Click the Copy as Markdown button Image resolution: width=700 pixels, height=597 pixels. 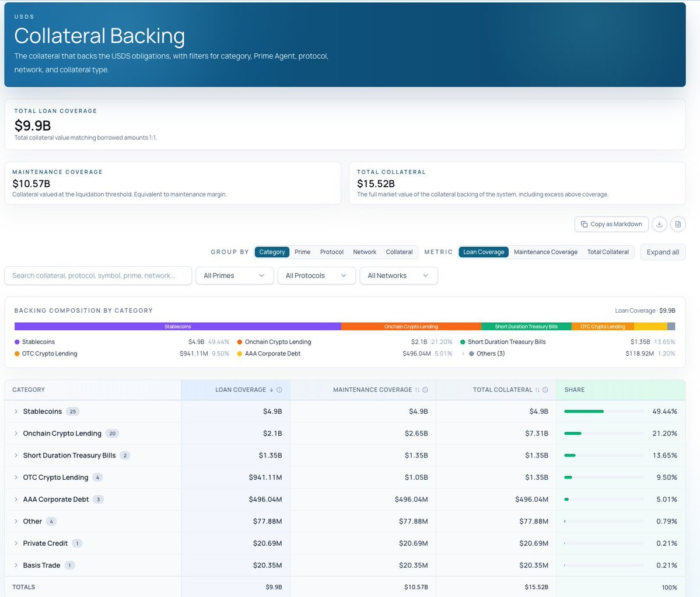pyautogui.click(x=611, y=224)
